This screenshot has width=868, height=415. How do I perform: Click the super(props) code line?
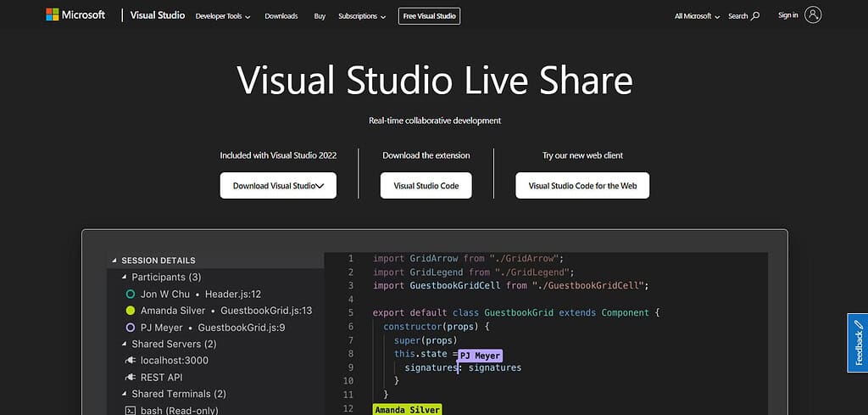pyautogui.click(x=426, y=340)
